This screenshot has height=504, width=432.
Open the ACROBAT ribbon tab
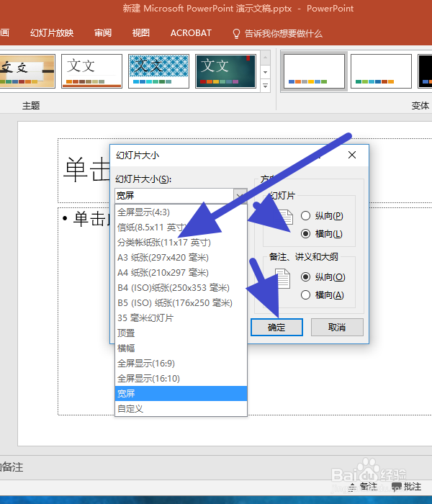pyautogui.click(x=191, y=33)
